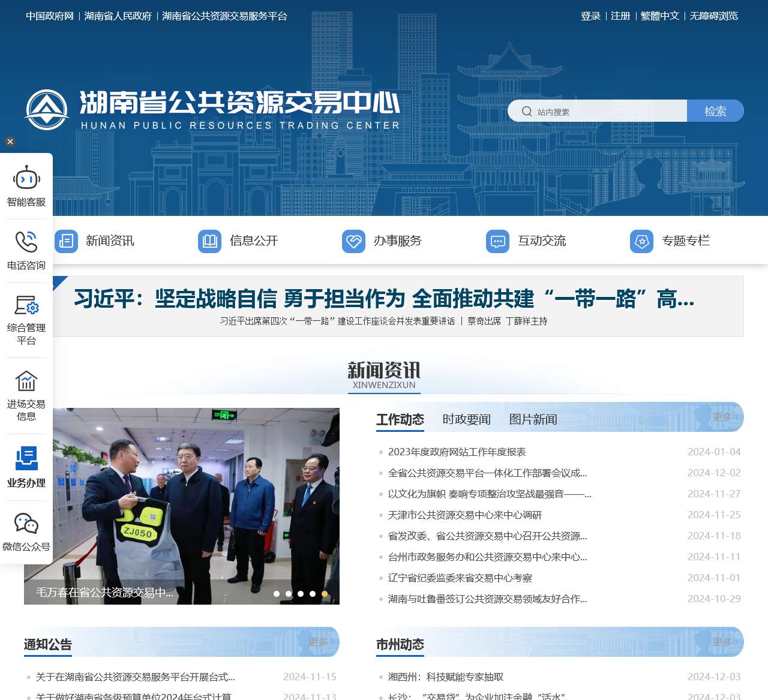Image resolution: width=768 pixels, height=700 pixels.
Task: Click 更多 in the 工作动态 news panel
Action: (722, 417)
